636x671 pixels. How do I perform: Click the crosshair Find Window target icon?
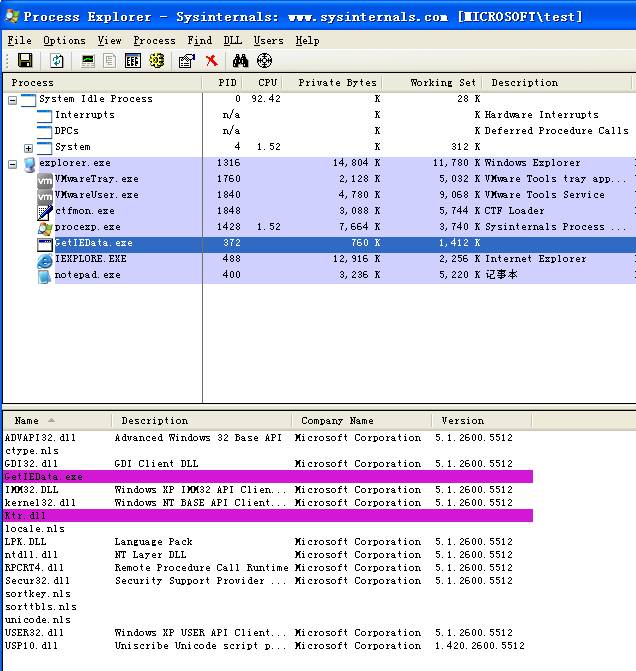click(x=265, y=60)
